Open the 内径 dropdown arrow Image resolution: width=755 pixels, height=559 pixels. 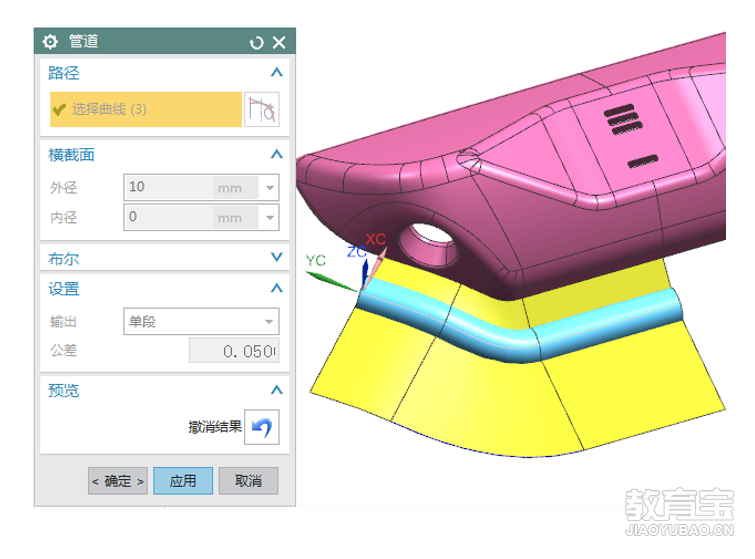[270, 218]
